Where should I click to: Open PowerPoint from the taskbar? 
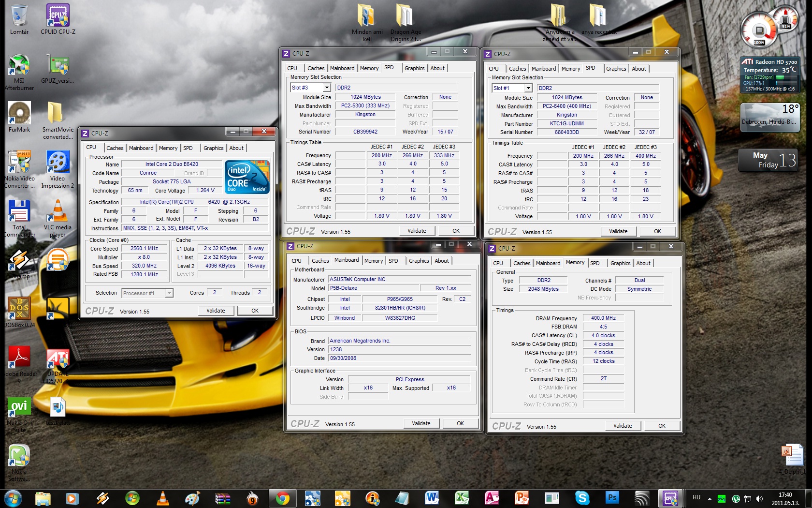(522, 498)
